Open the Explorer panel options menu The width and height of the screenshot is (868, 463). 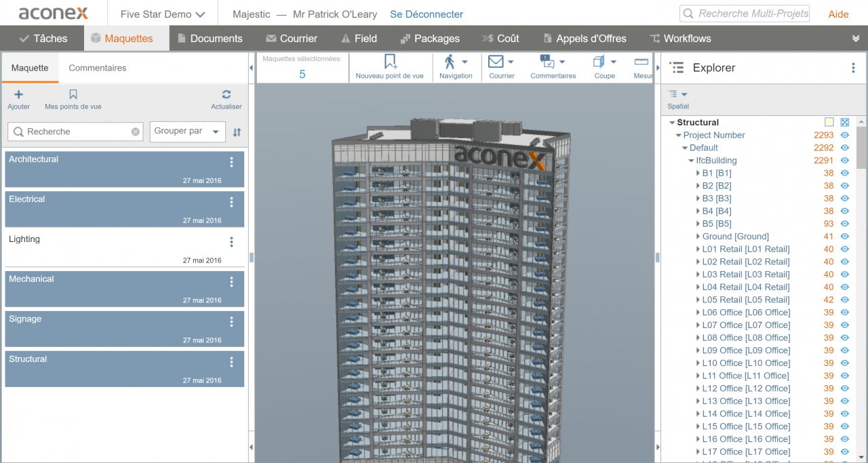tap(853, 68)
